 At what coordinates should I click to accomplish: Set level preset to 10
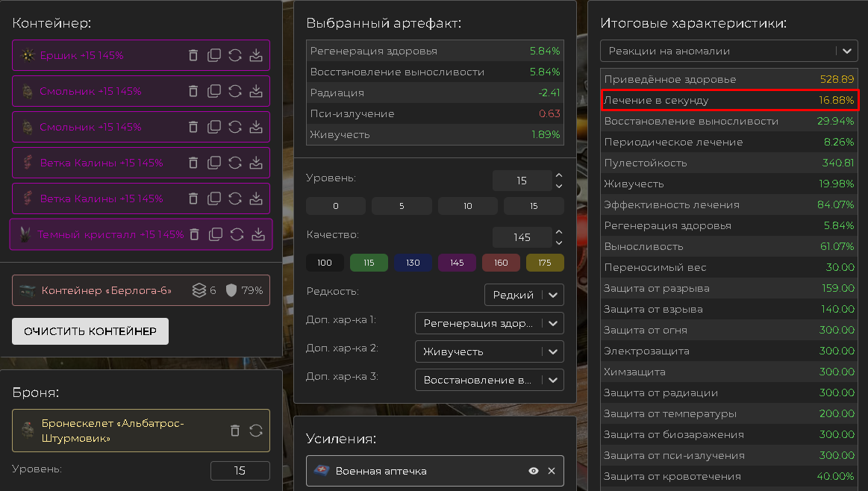(x=468, y=206)
